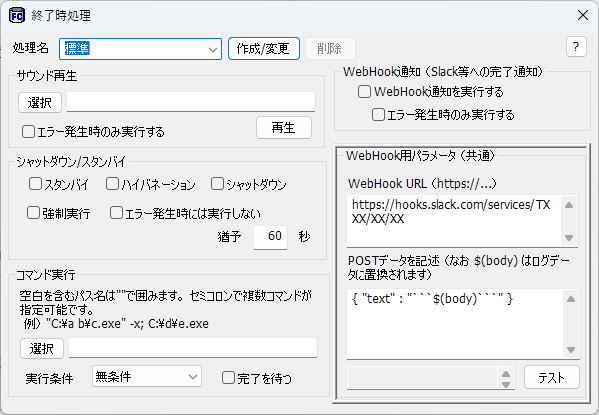This screenshot has width=599, height=415.
Task: Toggle the 強制実行 checkbox
Action: (58, 213)
